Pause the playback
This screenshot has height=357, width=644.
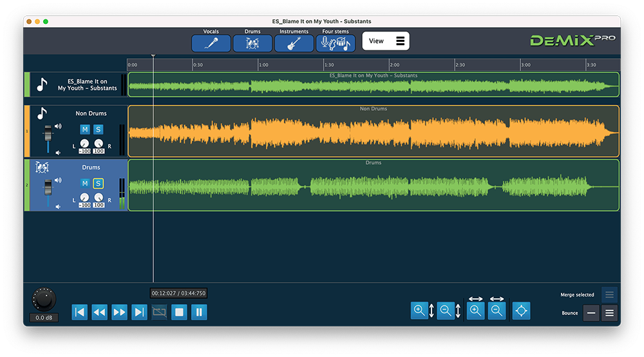(199, 313)
